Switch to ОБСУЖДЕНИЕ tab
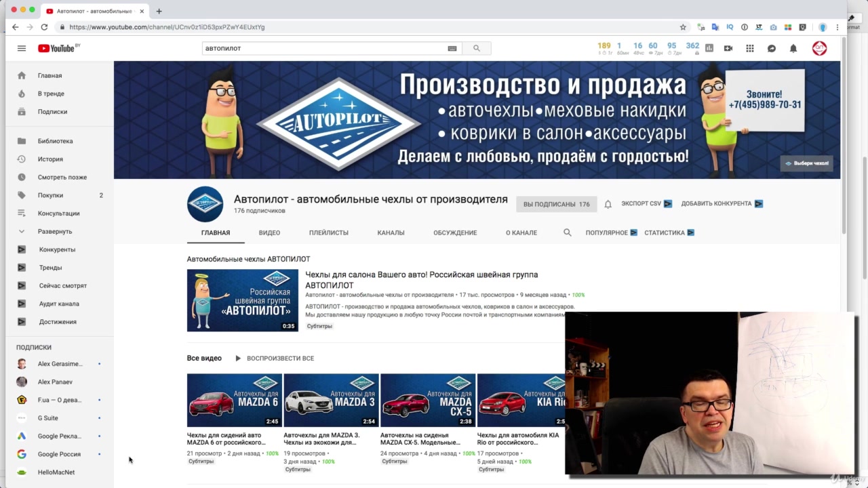 click(x=455, y=232)
